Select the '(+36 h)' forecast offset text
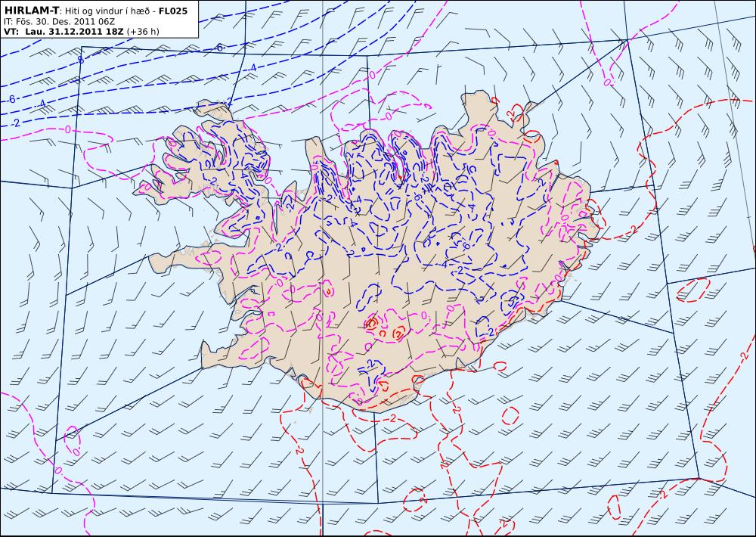Screen dimensions: 756x537 point(143,32)
